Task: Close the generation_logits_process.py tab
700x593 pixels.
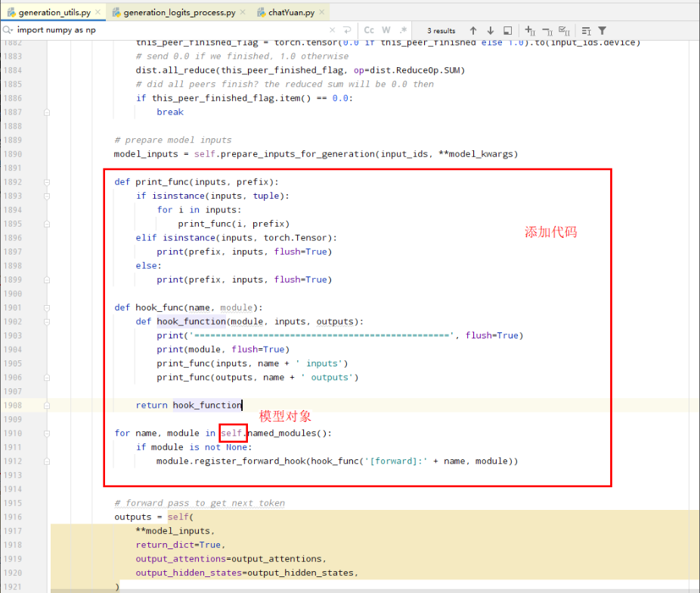Action: coord(243,12)
